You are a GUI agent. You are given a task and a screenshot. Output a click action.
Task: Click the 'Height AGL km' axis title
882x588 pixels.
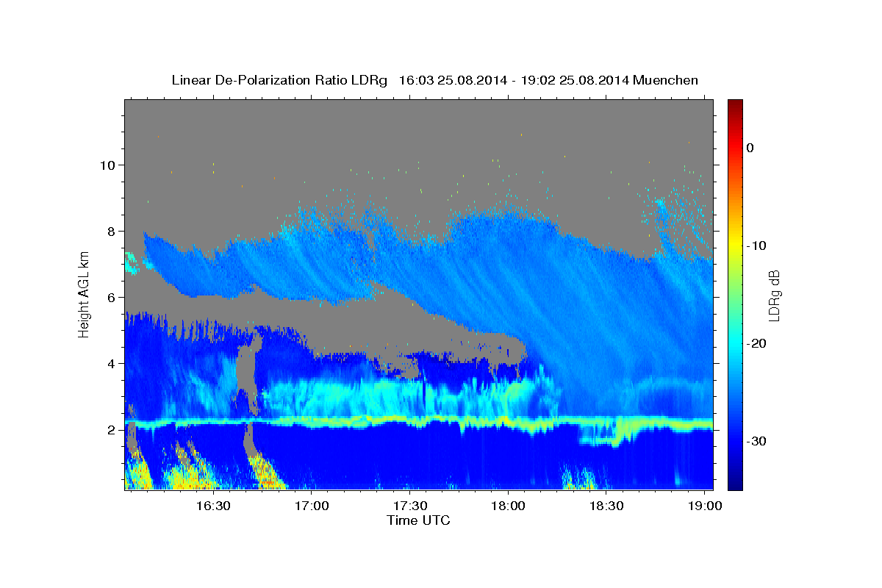pyautogui.click(x=85, y=294)
